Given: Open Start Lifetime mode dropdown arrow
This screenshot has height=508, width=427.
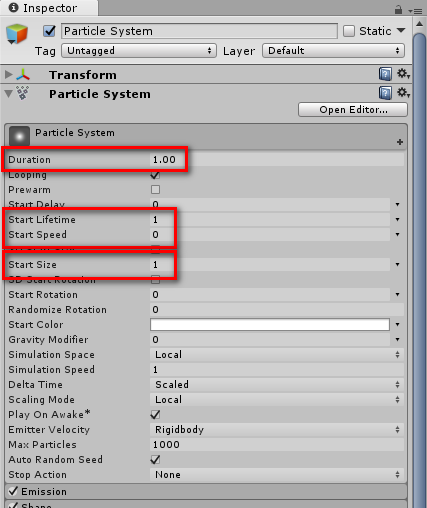Looking at the screenshot, I should coord(397,219).
